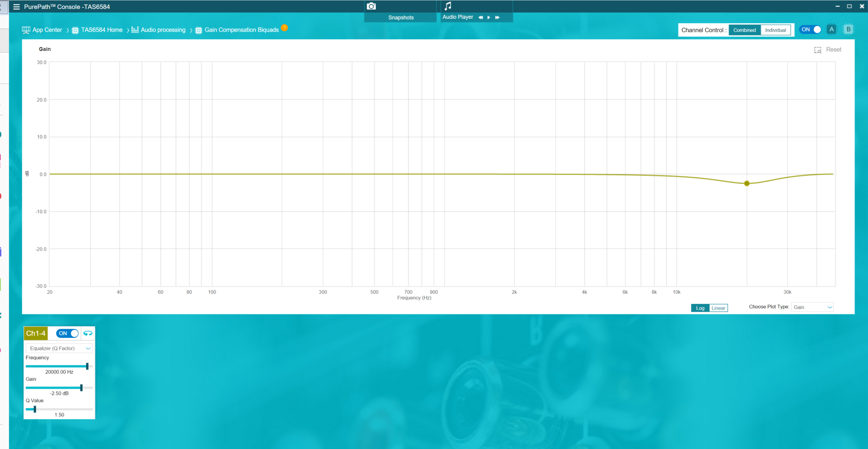This screenshot has width=868, height=449.
Task: Skip to next track in Audio Player
Action: coord(497,17)
